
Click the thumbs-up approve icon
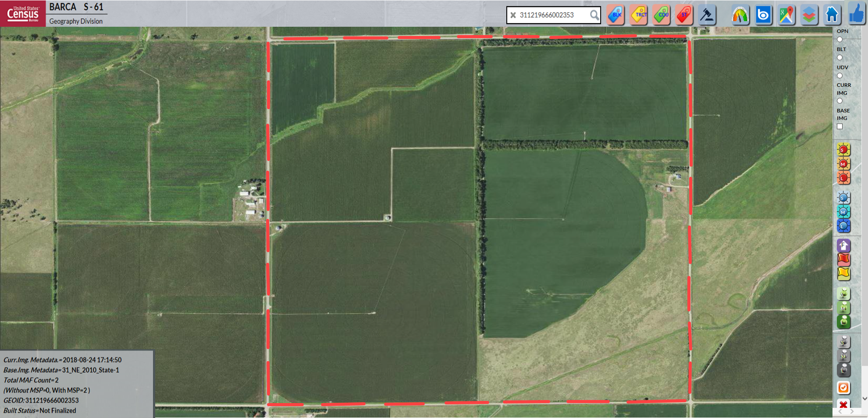856,13
